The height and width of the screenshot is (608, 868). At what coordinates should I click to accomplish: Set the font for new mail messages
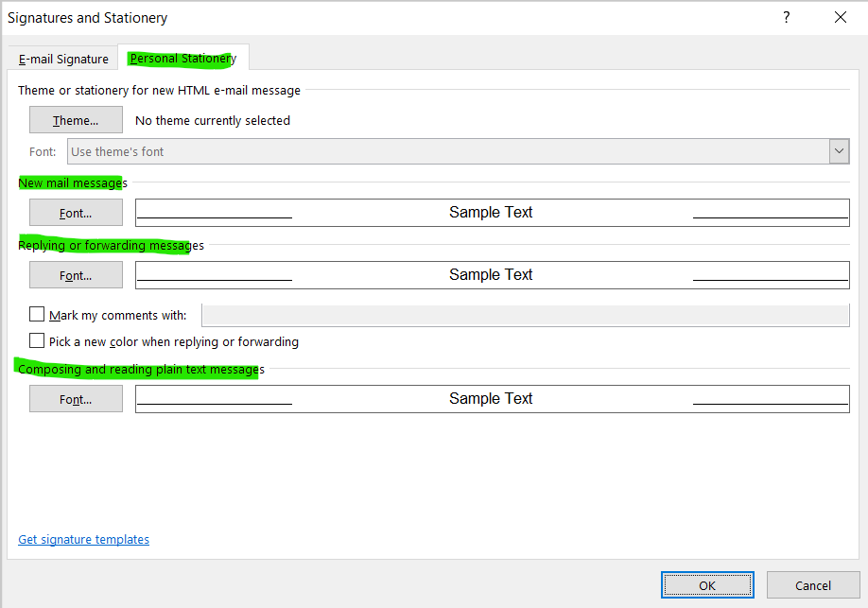(76, 212)
